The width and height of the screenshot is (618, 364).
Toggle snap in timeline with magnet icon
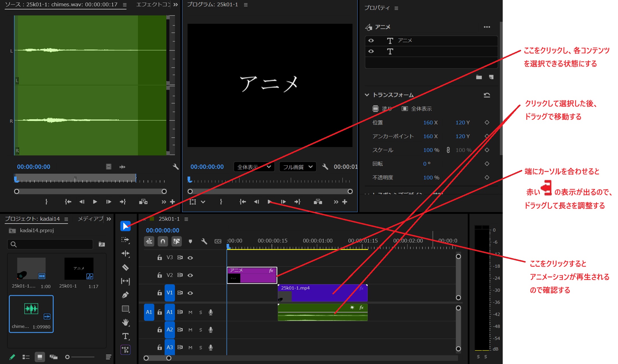[163, 241]
